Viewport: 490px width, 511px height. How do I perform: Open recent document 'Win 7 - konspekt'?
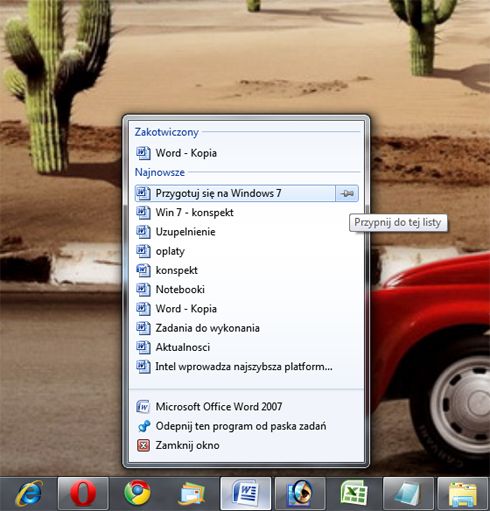click(247, 212)
